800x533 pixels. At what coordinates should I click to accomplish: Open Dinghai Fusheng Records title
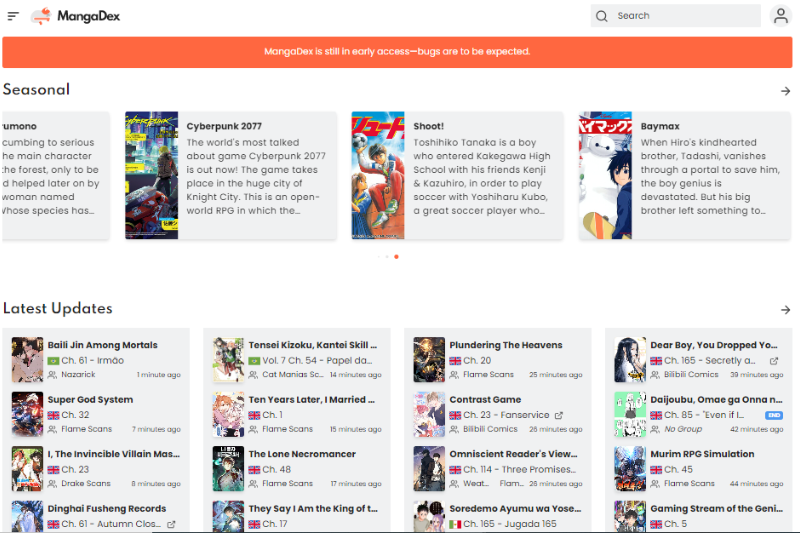click(107, 509)
